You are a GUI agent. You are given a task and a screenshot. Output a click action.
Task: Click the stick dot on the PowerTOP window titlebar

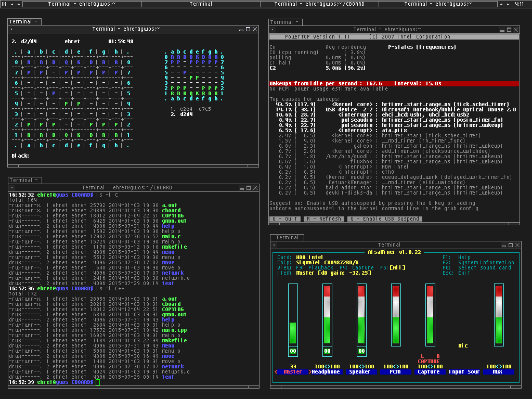[x=273, y=30]
